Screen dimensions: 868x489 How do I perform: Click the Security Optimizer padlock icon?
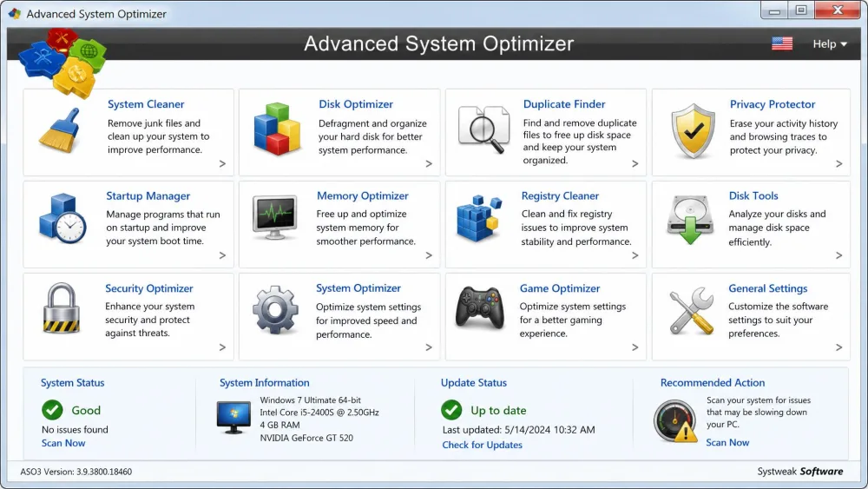(61, 308)
